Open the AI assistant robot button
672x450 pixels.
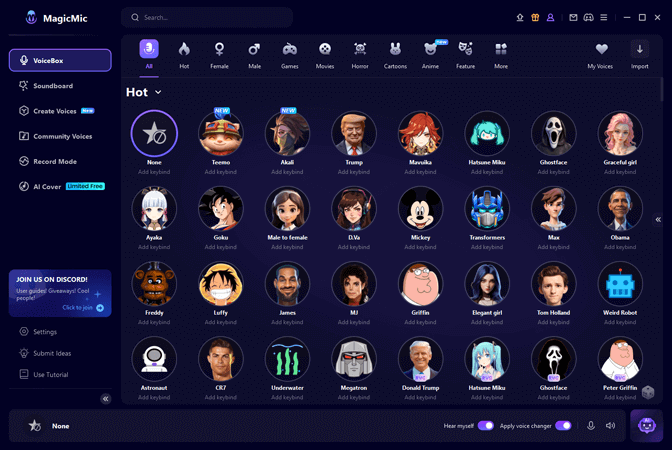(646, 425)
